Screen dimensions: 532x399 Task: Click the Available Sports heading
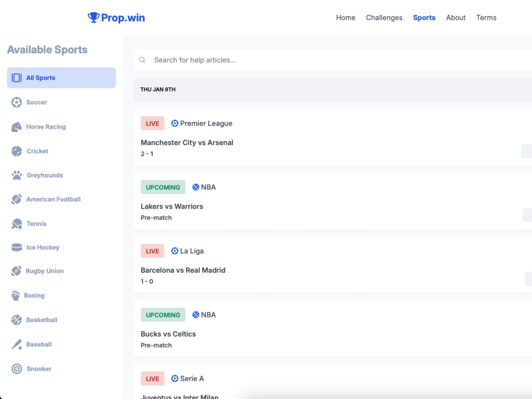pyautogui.click(x=47, y=49)
